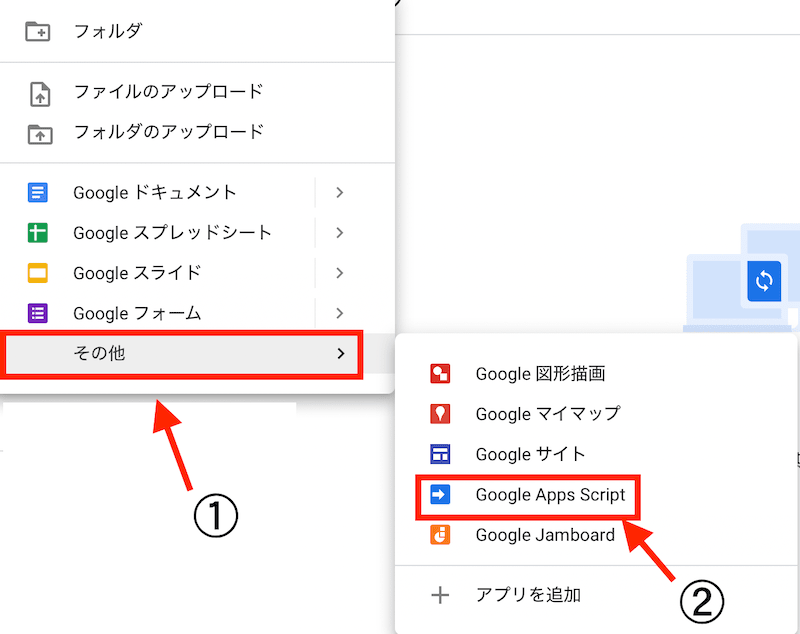Image resolution: width=800 pixels, height=634 pixels.
Task: Click the folder upload icon
Action: (39, 133)
